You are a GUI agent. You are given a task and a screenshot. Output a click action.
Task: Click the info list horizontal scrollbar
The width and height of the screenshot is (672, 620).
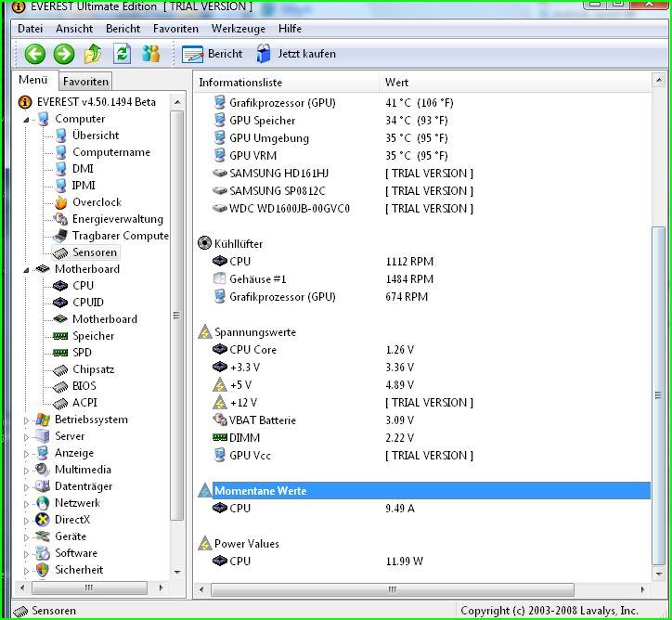pos(392,589)
